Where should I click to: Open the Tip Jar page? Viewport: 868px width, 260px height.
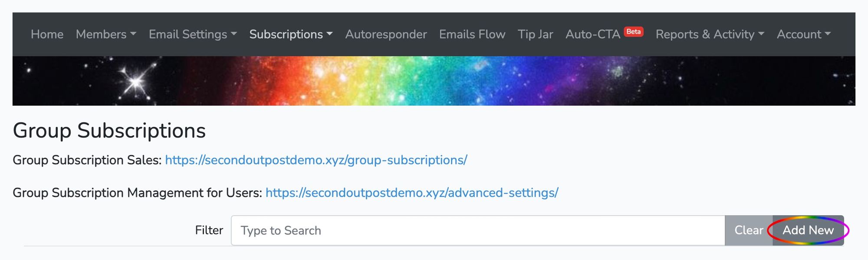click(535, 34)
